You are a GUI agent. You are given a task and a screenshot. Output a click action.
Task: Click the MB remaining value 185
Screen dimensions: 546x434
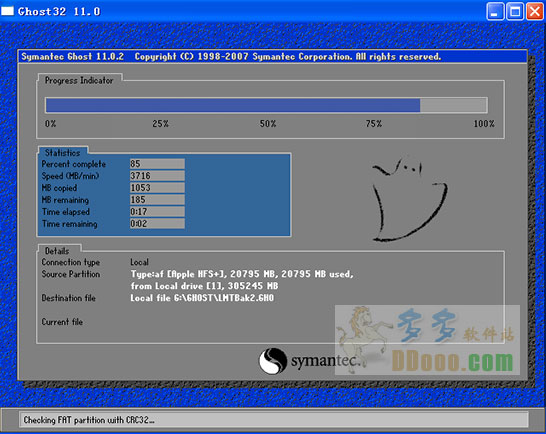click(x=157, y=200)
